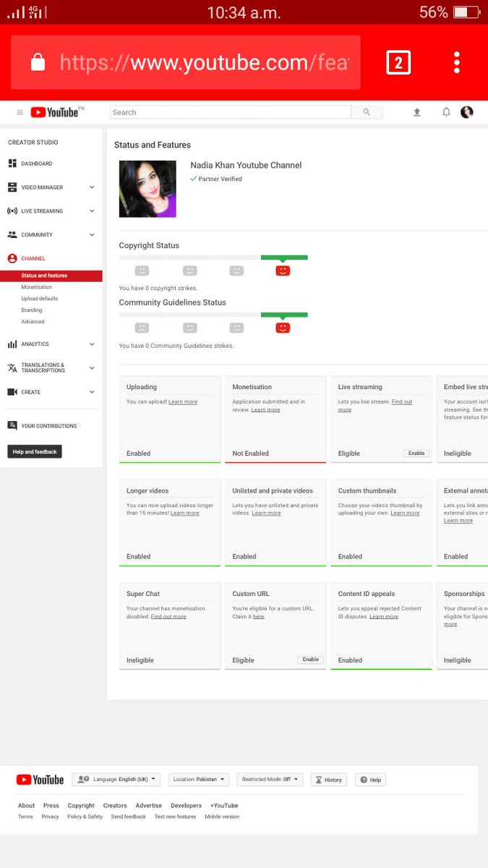This screenshot has height=868, width=488.
Task: Open the browser three-dot menu
Action: [x=457, y=63]
